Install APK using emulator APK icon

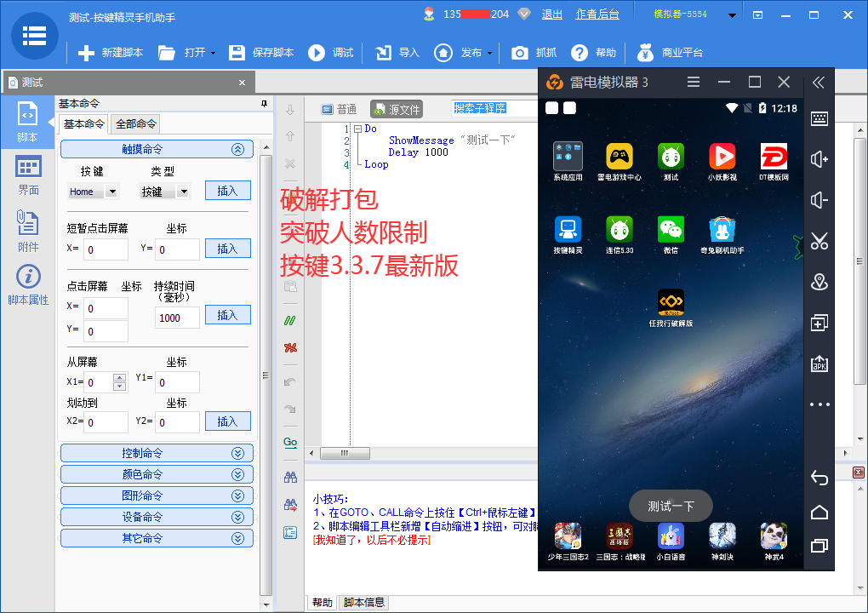(x=819, y=364)
